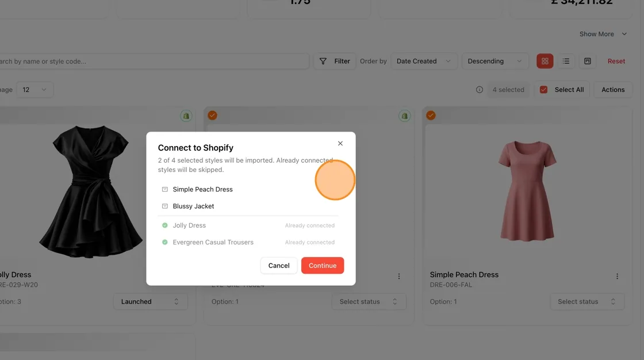Switch to the board view icon
The width and height of the screenshot is (644, 360).
(x=587, y=61)
